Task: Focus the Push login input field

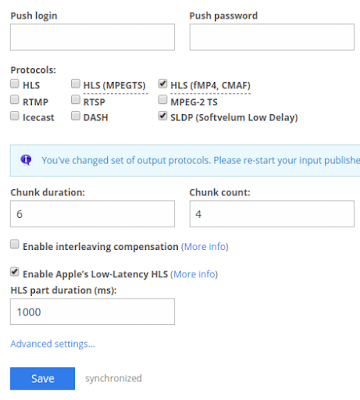Action: click(x=92, y=37)
